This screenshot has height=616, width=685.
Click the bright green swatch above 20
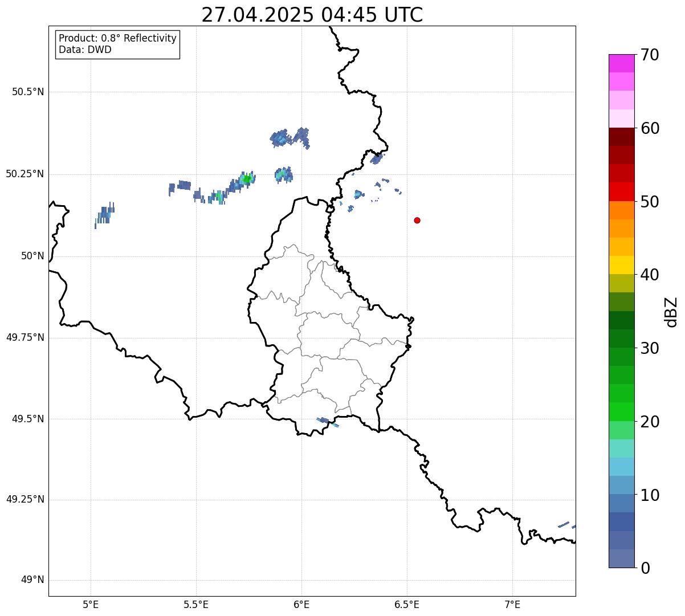coord(621,412)
